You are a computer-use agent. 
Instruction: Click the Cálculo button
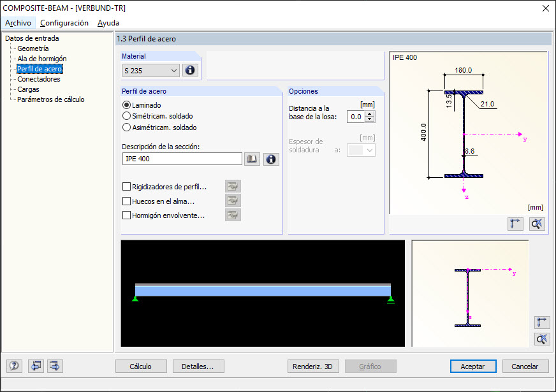pos(141,366)
